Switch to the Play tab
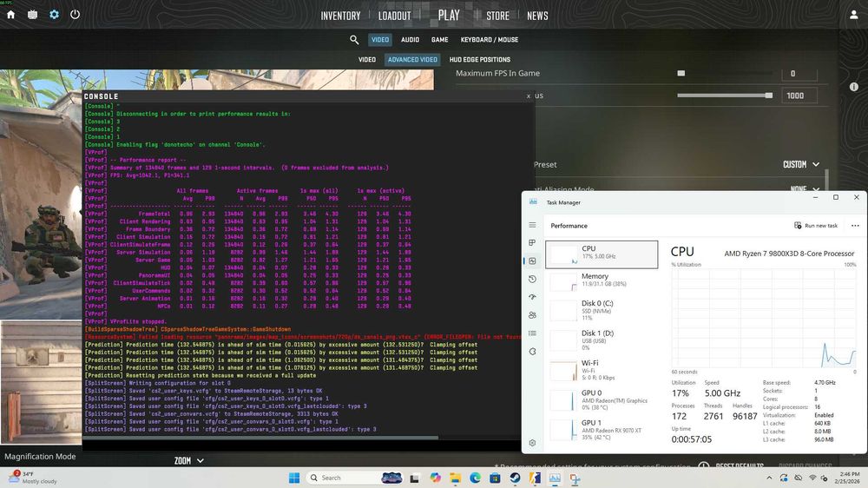 point(449,16)
